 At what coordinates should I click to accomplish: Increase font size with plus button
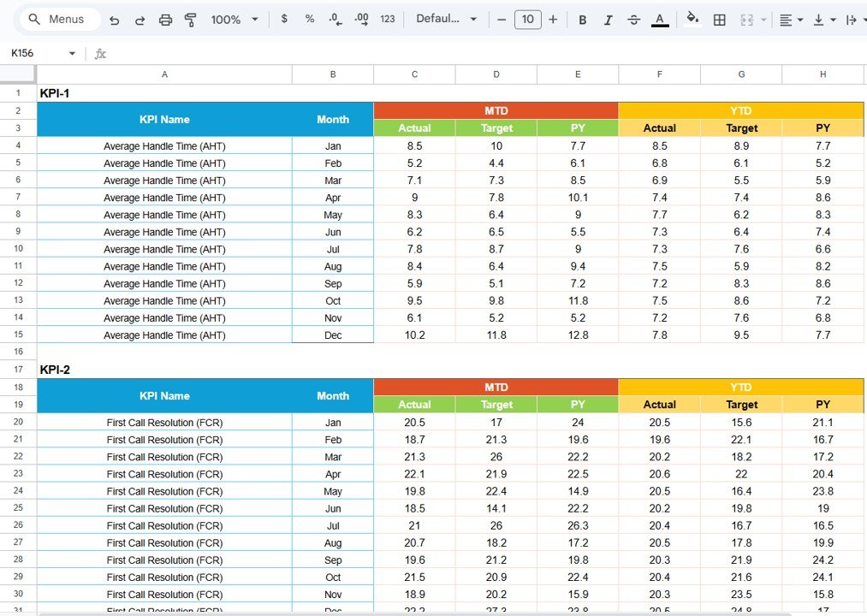(x=554, y=19)
